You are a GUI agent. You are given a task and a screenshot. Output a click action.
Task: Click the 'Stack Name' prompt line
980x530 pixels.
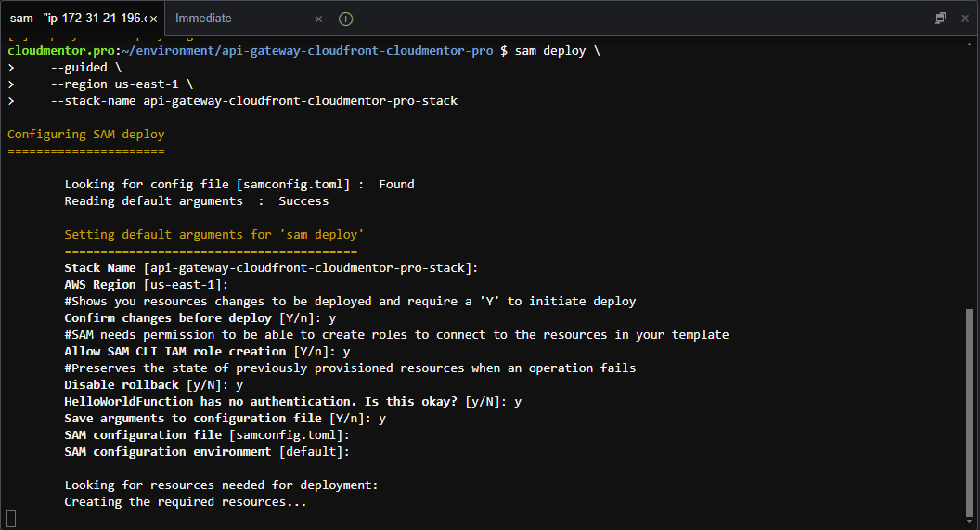(x=270, y=268)
